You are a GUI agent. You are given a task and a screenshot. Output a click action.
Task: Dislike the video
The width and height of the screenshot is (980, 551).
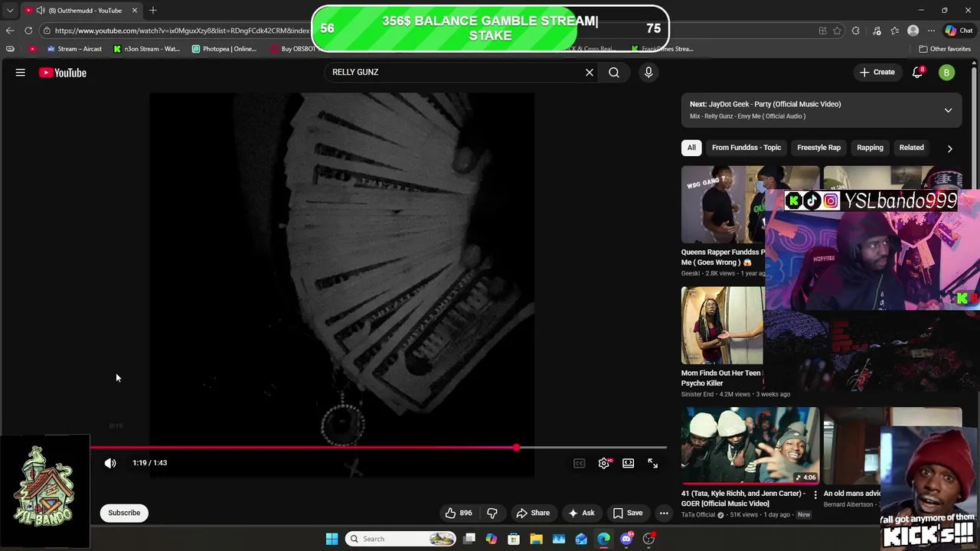click(x=492, y=513)
